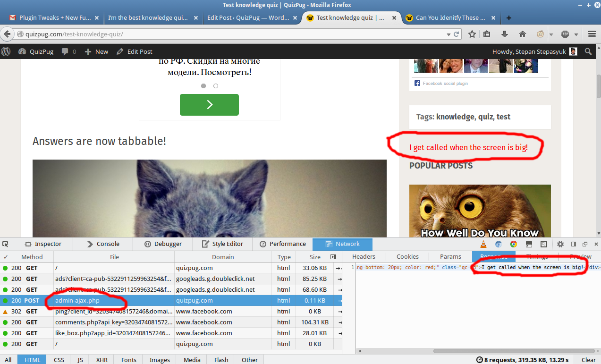Click the responsive design mode icon
This screenshot has width=601, height=364.
point(544,244)
